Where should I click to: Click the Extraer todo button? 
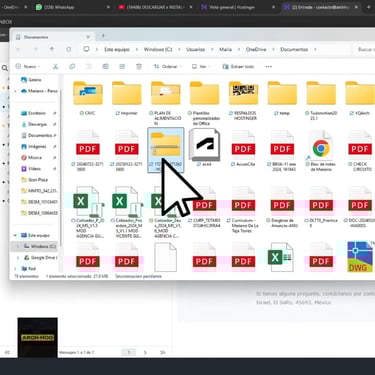coord(238,67)
